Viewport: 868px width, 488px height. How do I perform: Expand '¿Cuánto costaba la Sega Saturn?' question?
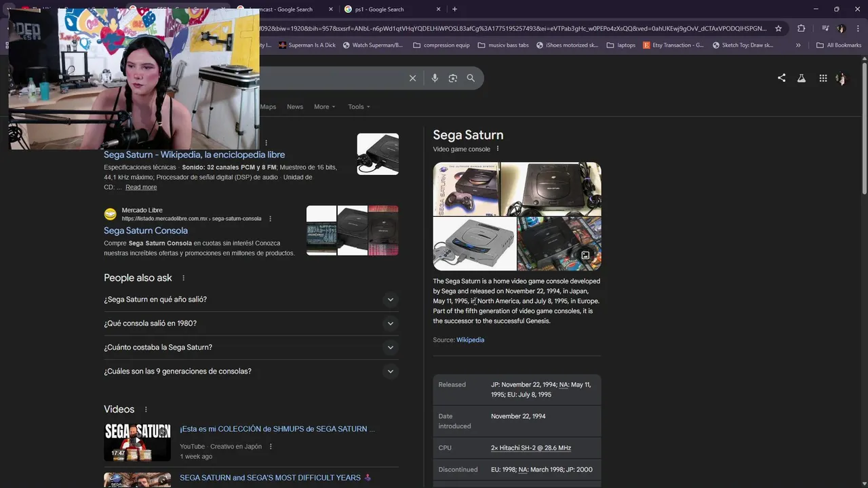point(251,348)
